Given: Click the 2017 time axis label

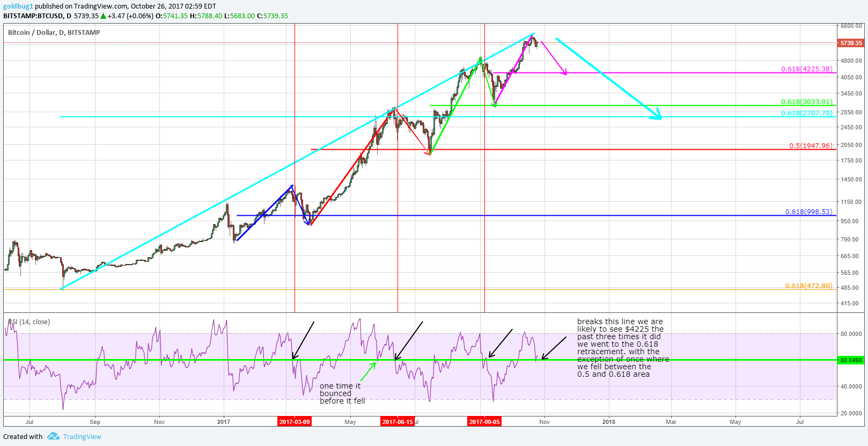Looking at the screenshot, I should click(x=224, y=422).
